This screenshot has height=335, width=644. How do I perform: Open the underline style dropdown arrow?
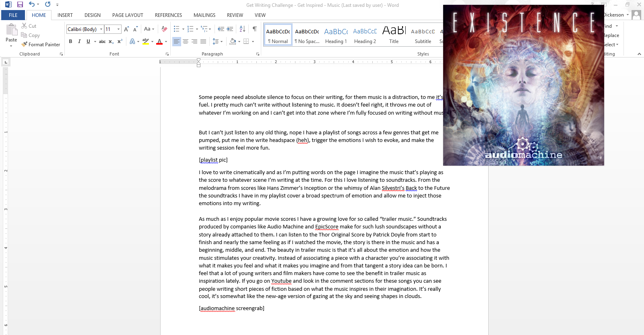95,41
